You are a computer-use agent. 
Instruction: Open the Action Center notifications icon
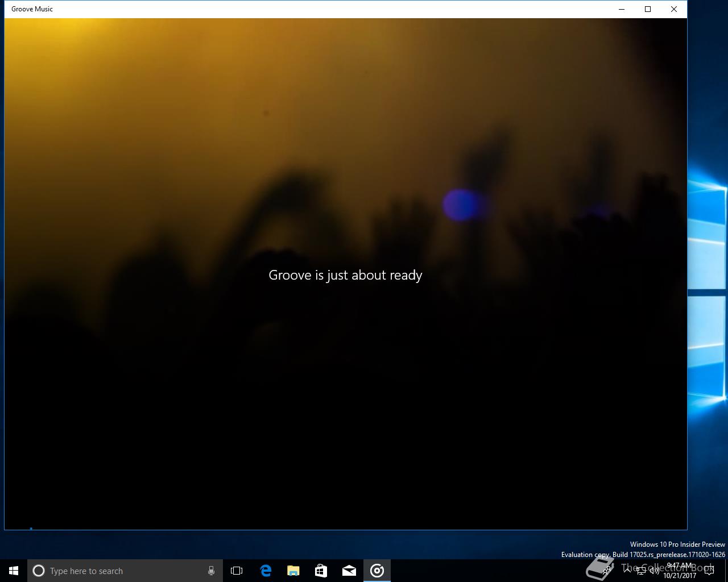tap(709, 571)
